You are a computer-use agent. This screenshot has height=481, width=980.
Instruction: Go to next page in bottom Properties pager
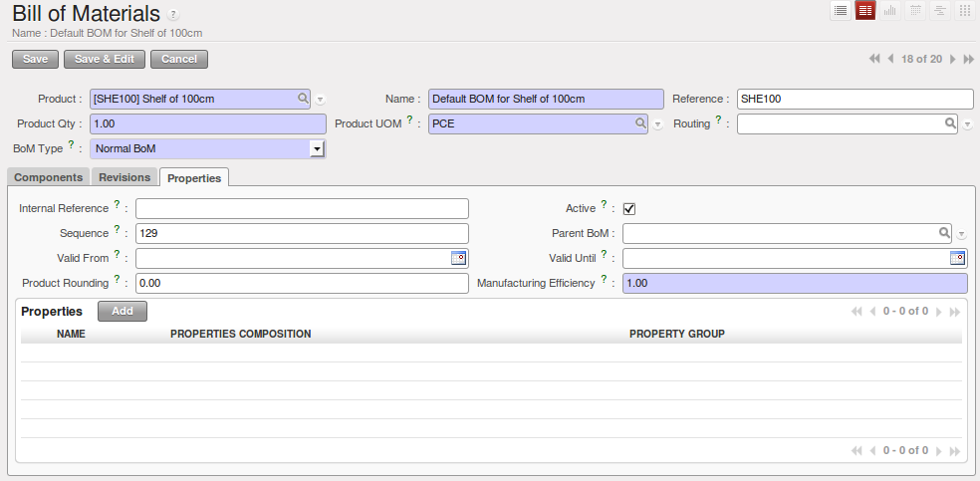coord(938,451)
